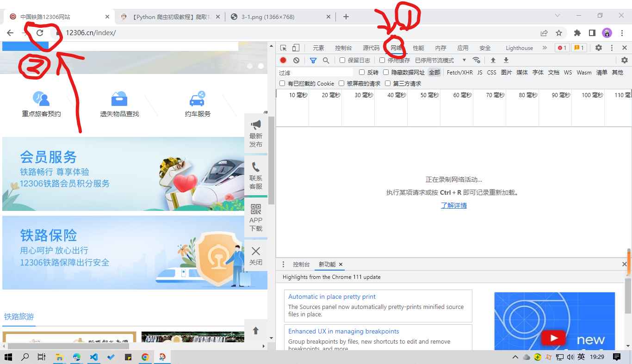This screenshot has width=632, height=364.
Task: Open network search magnifier icon
Action: click(x=326, y=60)
